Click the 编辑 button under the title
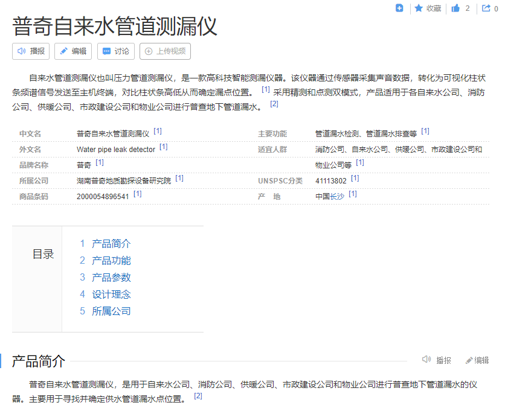The width and height of the screenshot is (505, 420). click(x=73, y=51)
